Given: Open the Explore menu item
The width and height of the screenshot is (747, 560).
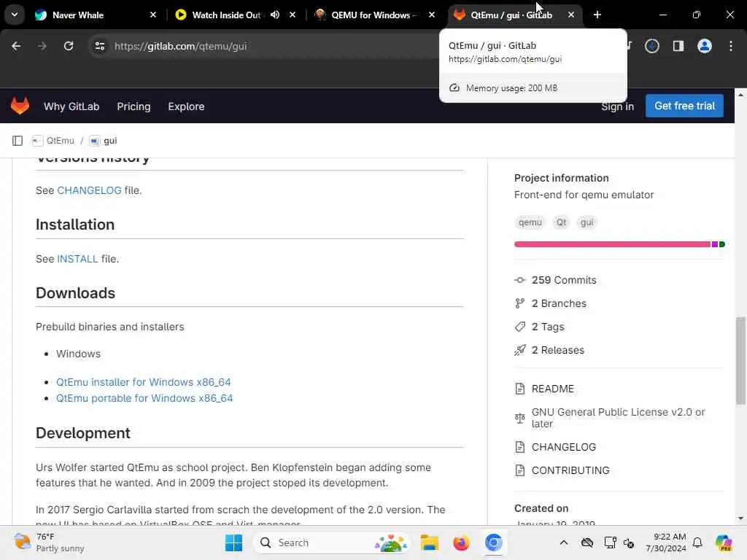Looking at the screenshot, I should click(x=186, y=106).
